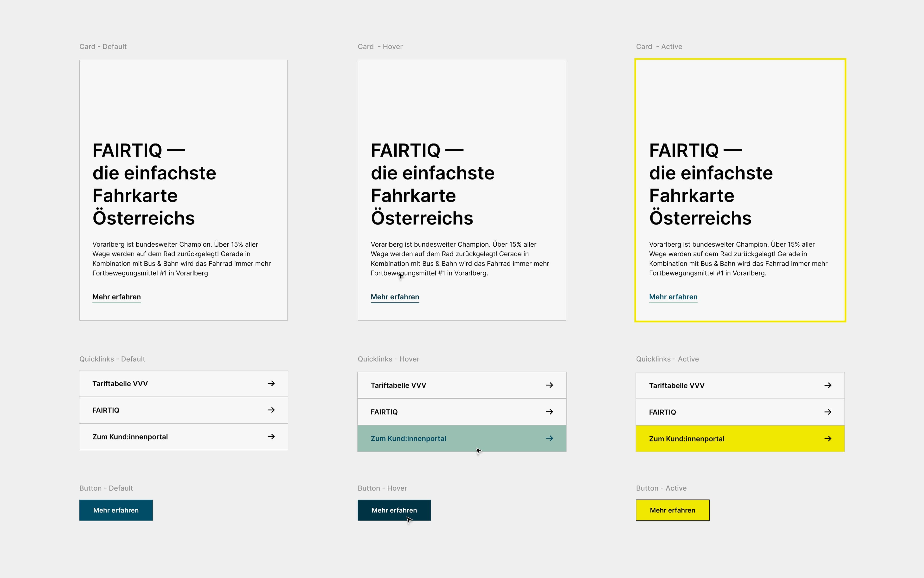Click the Quicklinks - Active label

tap(667, 359)
